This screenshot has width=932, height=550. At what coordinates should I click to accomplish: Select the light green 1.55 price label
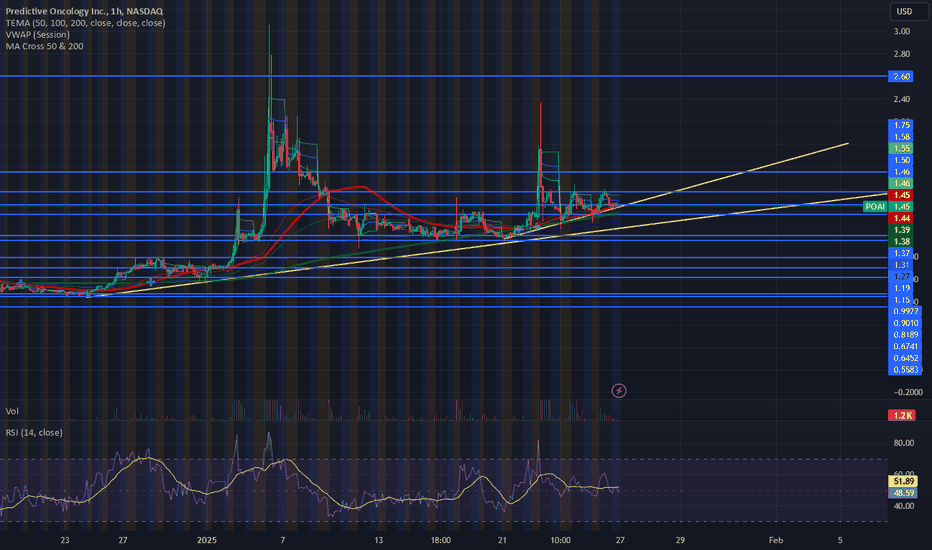[x=902, y=149]
